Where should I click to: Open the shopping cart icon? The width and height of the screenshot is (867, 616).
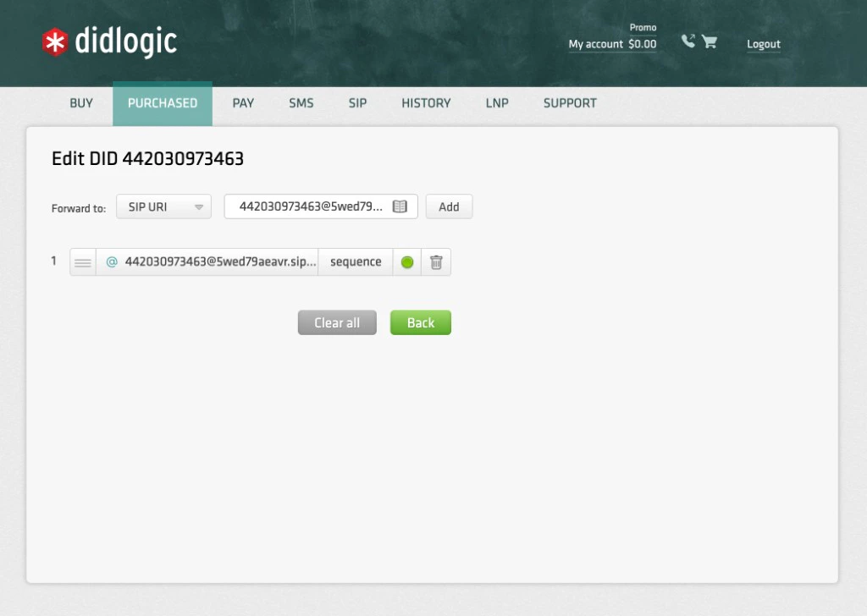(x=711, y=41)
